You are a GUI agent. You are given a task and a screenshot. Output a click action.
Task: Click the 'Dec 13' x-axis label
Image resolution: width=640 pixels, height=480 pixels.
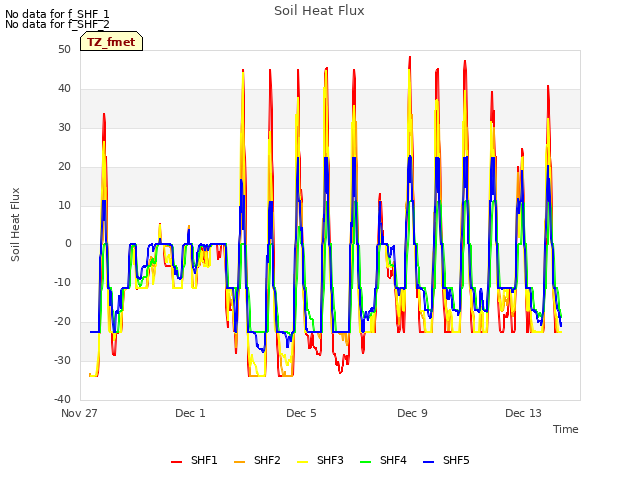pyautogui.click(x=523, y=413)
